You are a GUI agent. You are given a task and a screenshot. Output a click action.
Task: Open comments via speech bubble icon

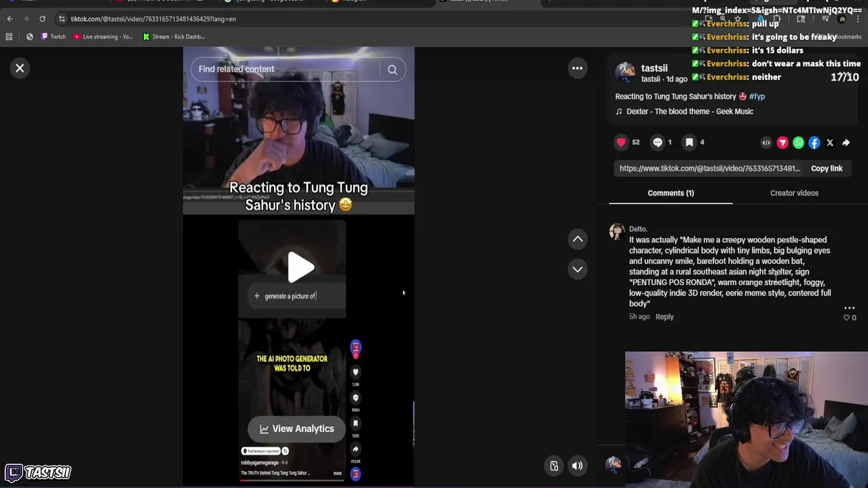pos(658,142)
